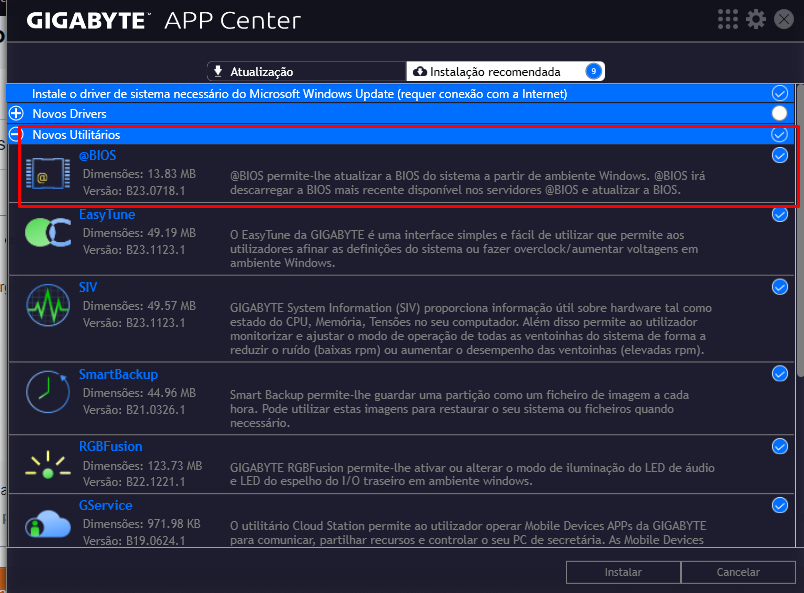
Task: Click the SmartBackup clock icon
Action: pyautogui.click(x=48, y=392)
